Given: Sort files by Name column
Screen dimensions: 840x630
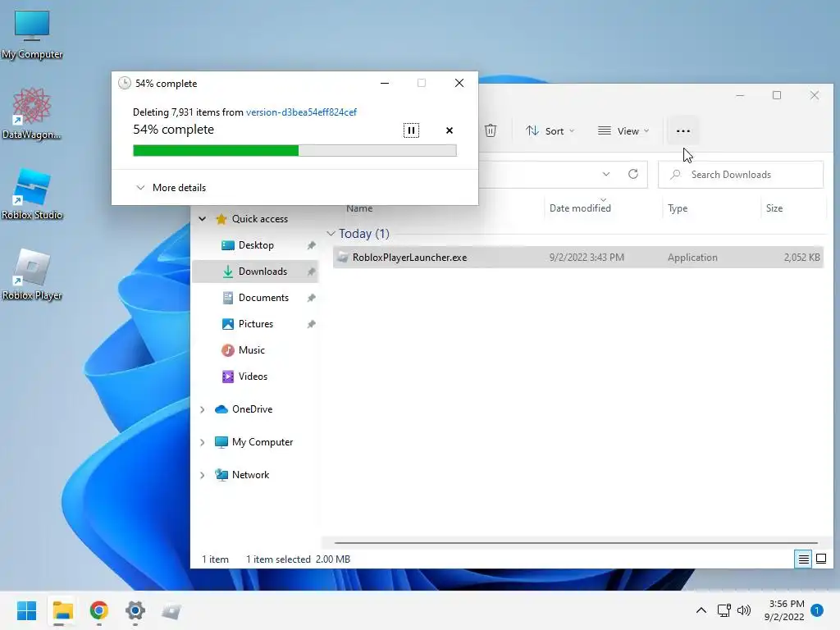Looking at the screenshot, I should click(359, 208).
